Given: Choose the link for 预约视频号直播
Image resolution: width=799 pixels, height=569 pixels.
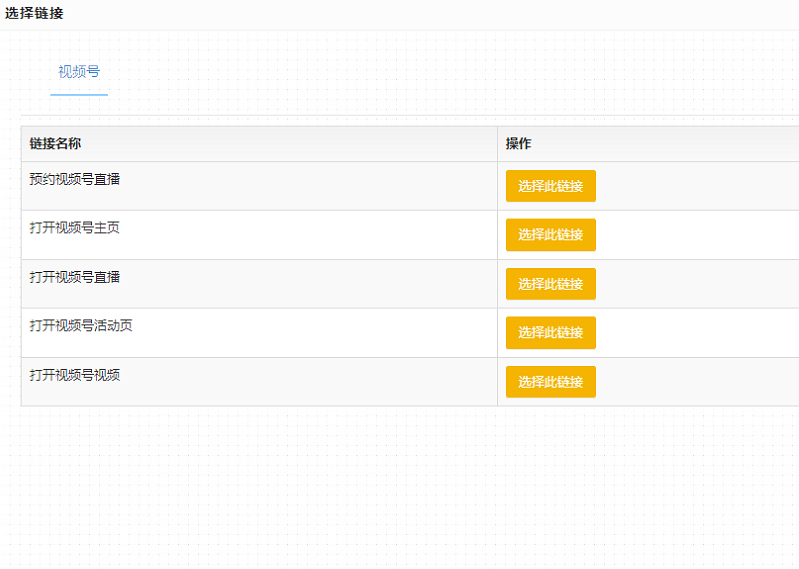Looking at the screenshot, I should (550, 186).
